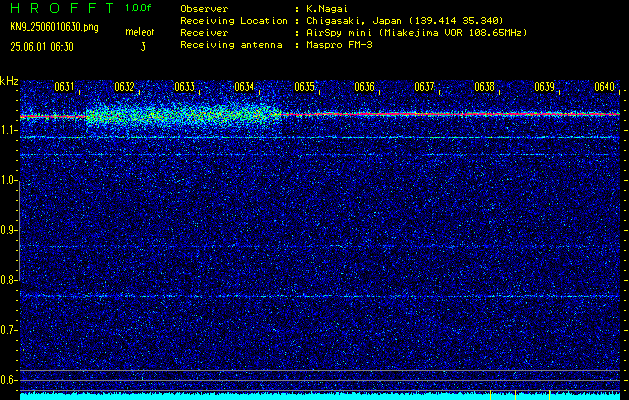Click the 0.7 frequency axis label
Viewport: 629px width, 400px height.
pyautogui.click(x=8, y=330)
